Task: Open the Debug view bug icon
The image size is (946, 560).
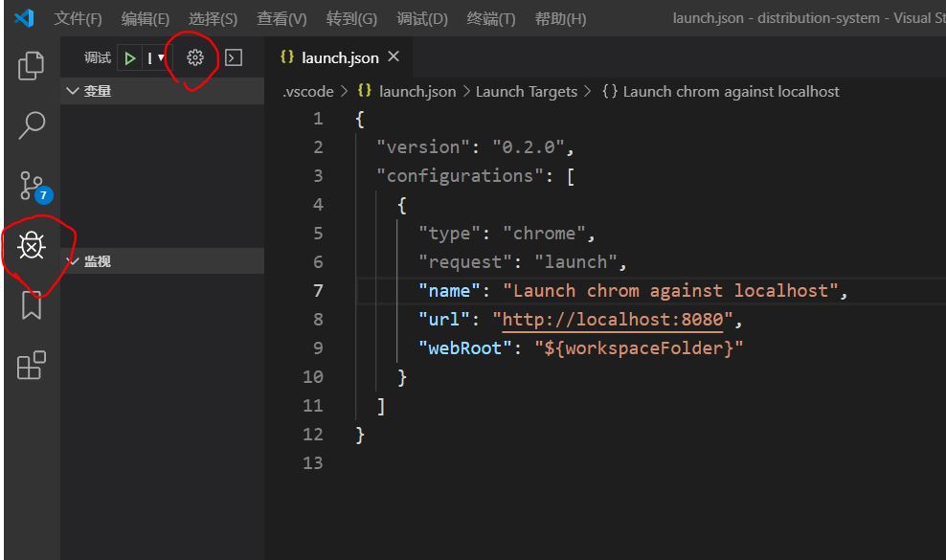Action: [x=32, y=246]
